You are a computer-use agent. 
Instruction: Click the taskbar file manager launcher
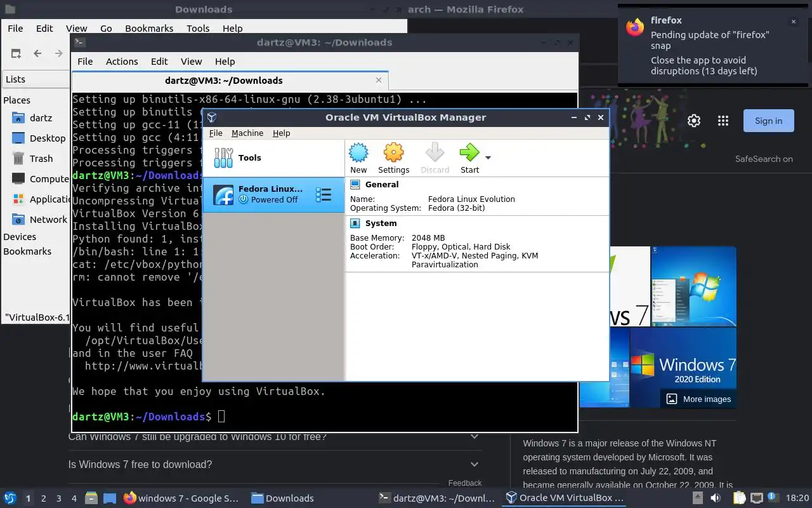coord(91,498)
